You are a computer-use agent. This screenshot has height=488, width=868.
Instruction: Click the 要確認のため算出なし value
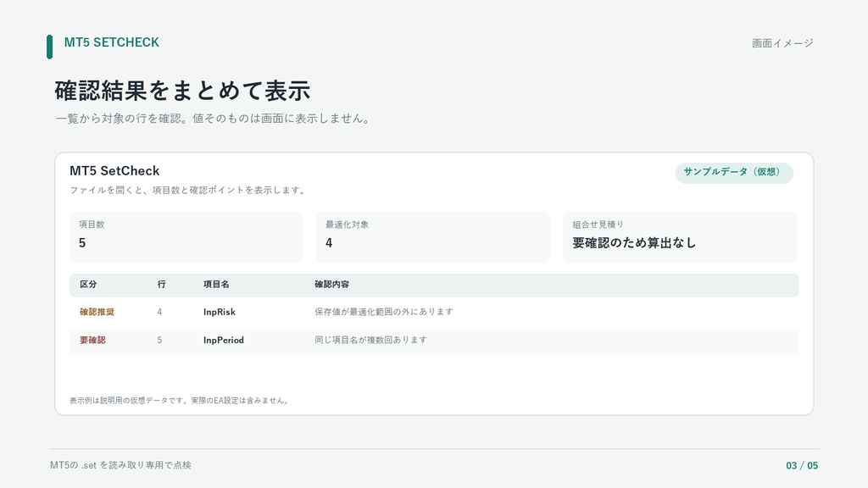634,243
